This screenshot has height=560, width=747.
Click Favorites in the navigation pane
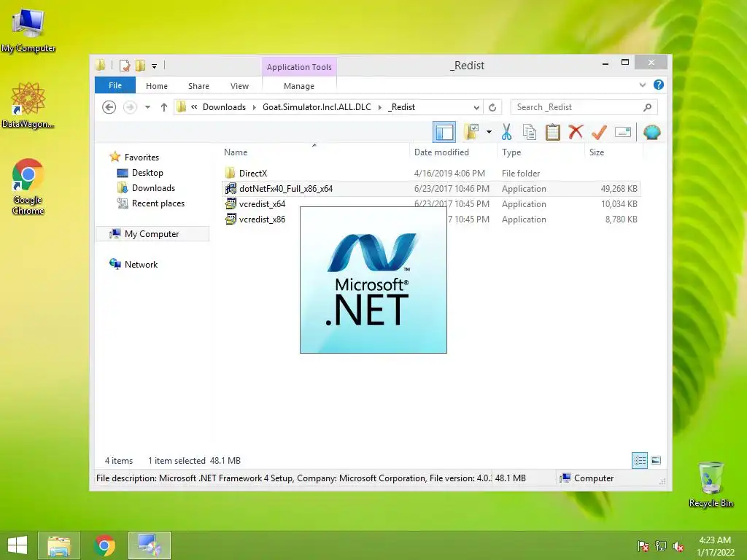coord(142,157)
